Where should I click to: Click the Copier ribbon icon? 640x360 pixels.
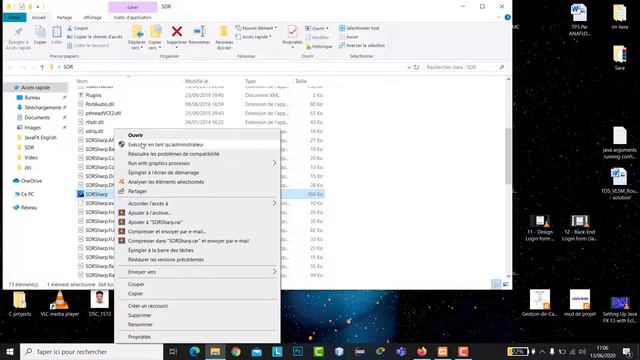[40, 32]
